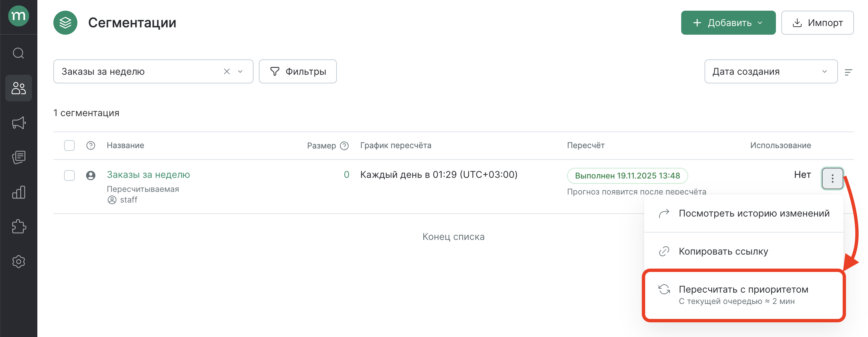Clear the search field with the X icon

(227, 71)
